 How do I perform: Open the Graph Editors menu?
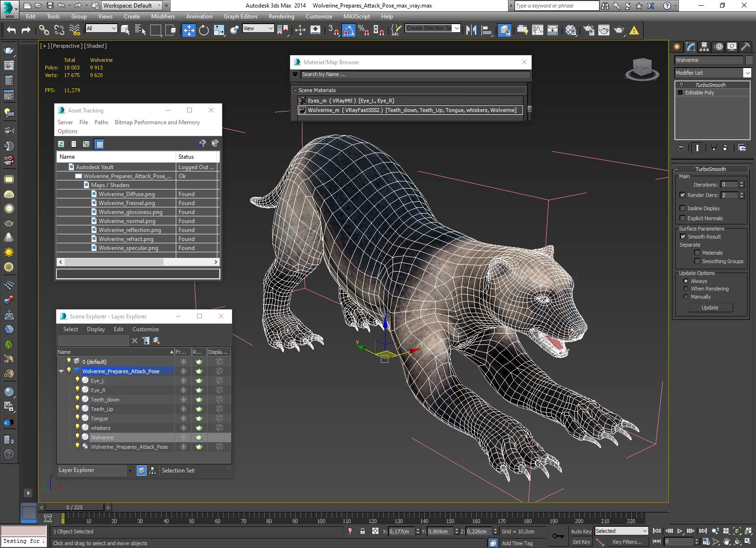pyautogui.click(x=241, y=17)
